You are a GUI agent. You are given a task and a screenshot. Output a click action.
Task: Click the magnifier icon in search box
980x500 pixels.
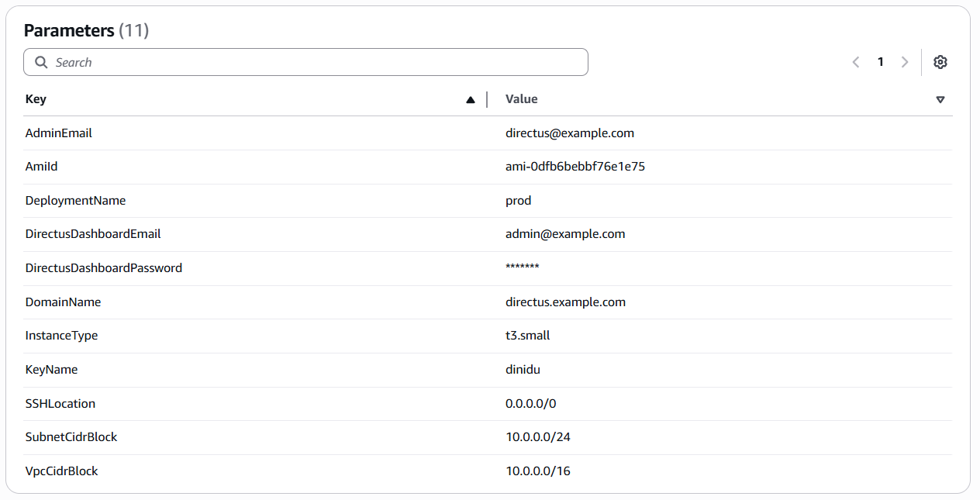point(41,62)
